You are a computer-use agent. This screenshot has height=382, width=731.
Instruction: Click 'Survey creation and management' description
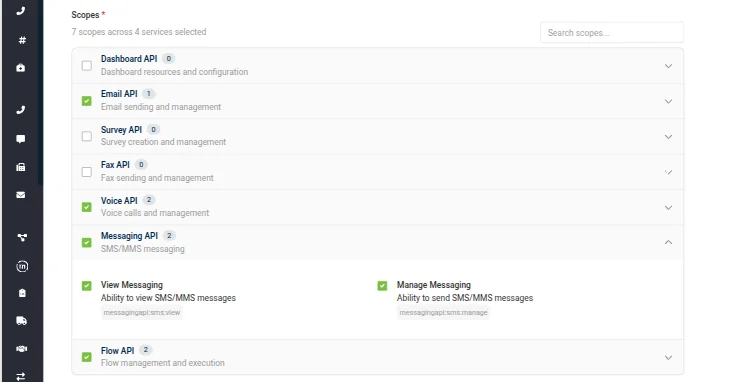163,142
